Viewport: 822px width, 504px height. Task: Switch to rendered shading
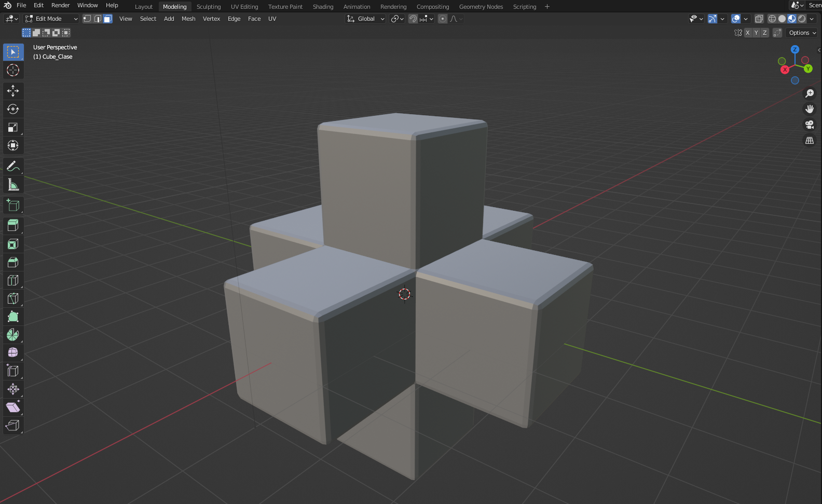[802, 19]
